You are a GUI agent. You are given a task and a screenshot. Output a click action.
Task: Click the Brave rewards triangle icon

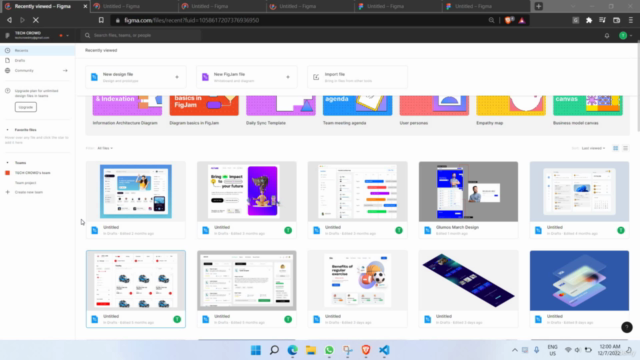[522, 20]
